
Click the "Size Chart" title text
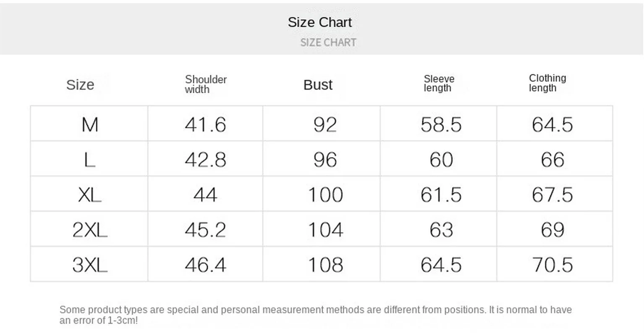(x=319, y=22)
